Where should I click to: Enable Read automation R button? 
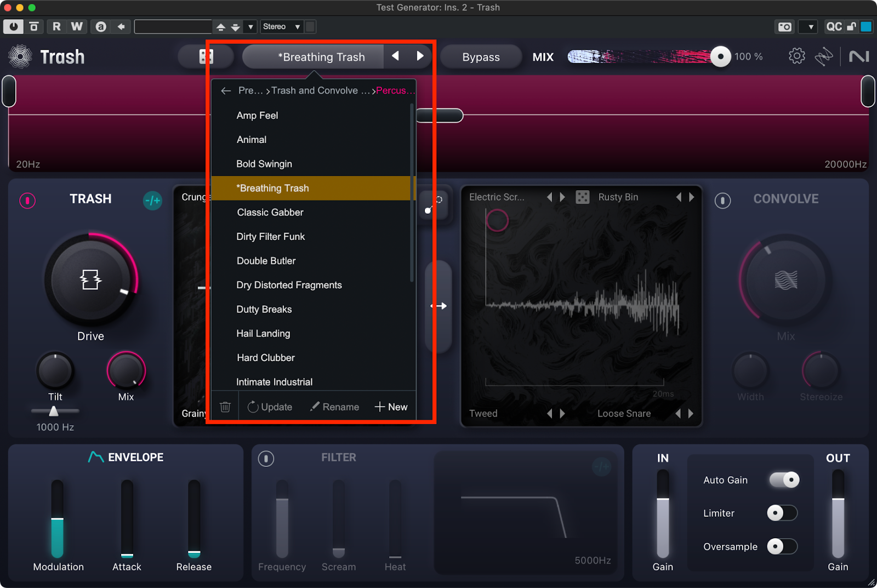pos(56,26)
